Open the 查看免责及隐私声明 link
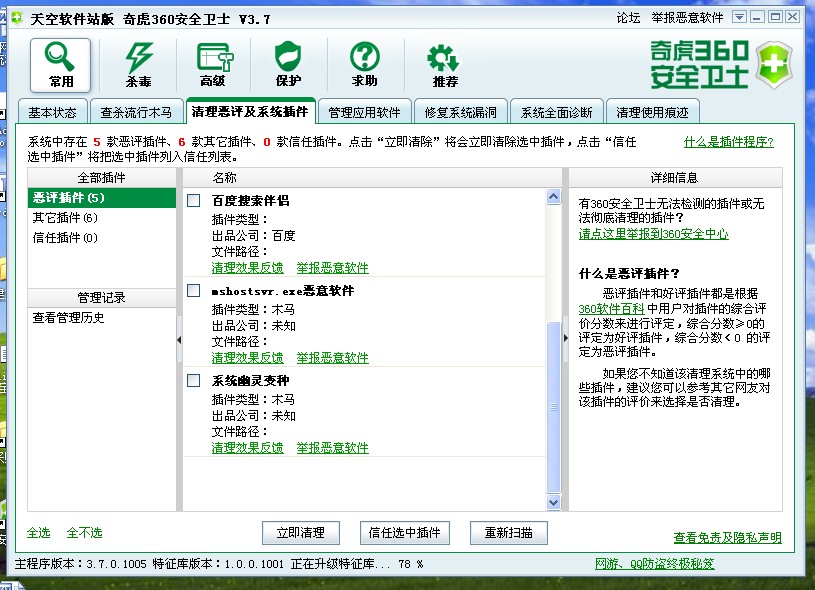This screenshot has width=815, height=590. [x=728, y=537]
